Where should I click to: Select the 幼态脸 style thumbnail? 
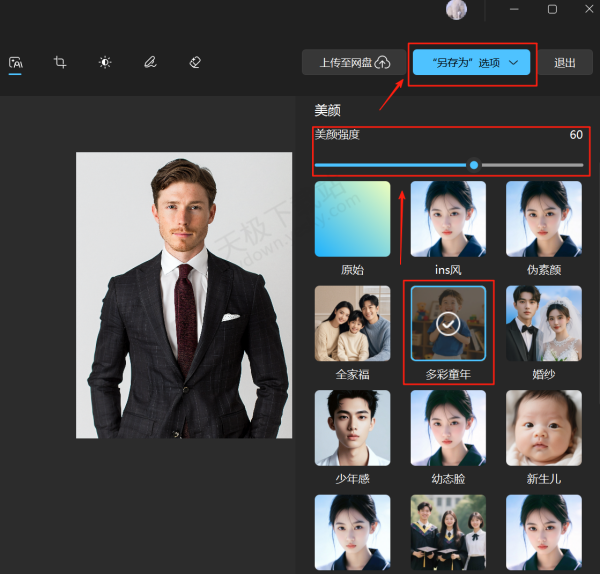point(448,427)
